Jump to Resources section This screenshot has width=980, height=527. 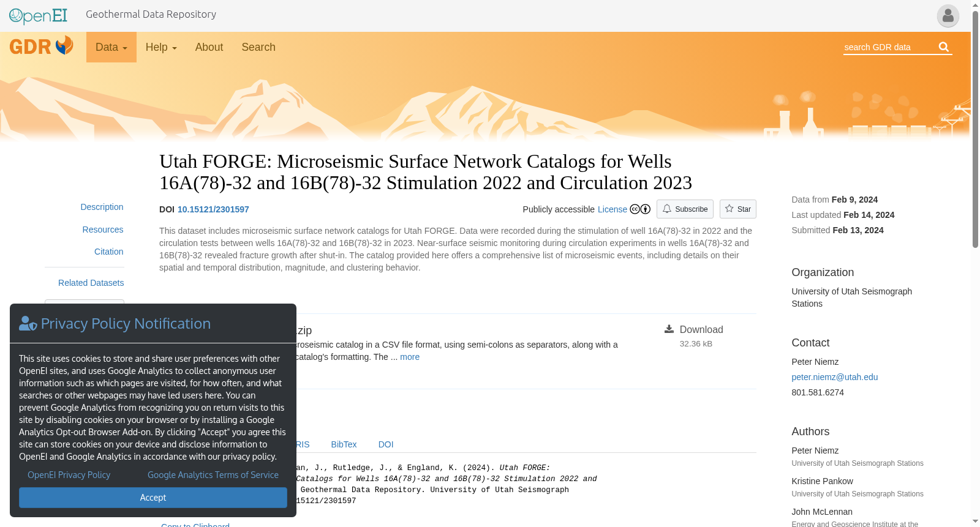pyautogui.click(x=103, y=230)
